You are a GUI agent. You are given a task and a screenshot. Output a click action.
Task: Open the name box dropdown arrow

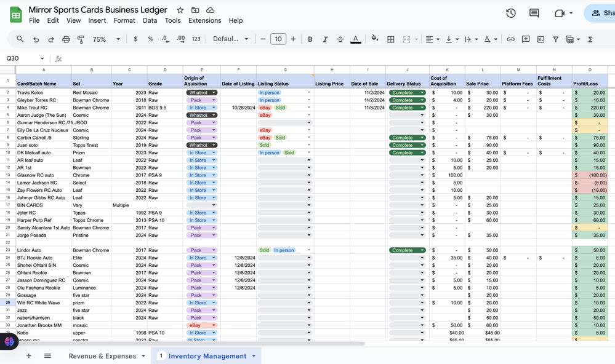click(42, 58)
